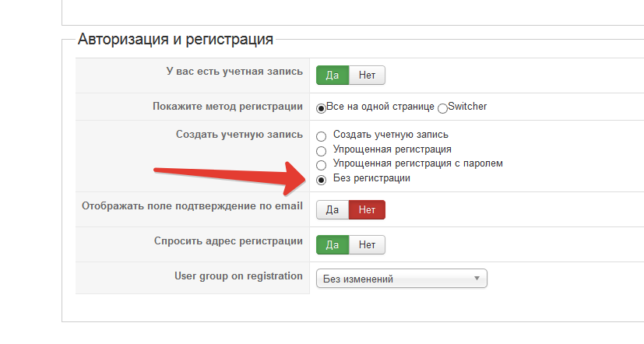Set 'Спросить адрес регистрации' to Да
This screenshot has width=644, height=344.
click(x=333, y=244)
